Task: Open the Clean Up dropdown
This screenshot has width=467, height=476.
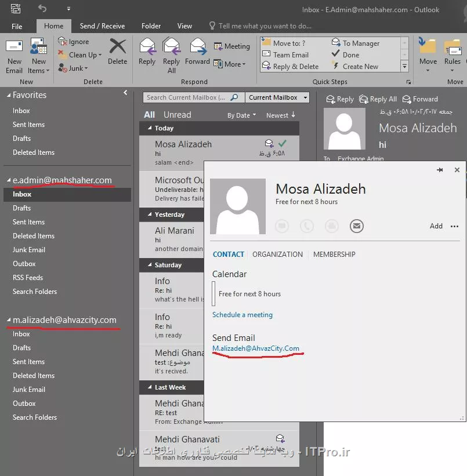Action: (80, 55)
